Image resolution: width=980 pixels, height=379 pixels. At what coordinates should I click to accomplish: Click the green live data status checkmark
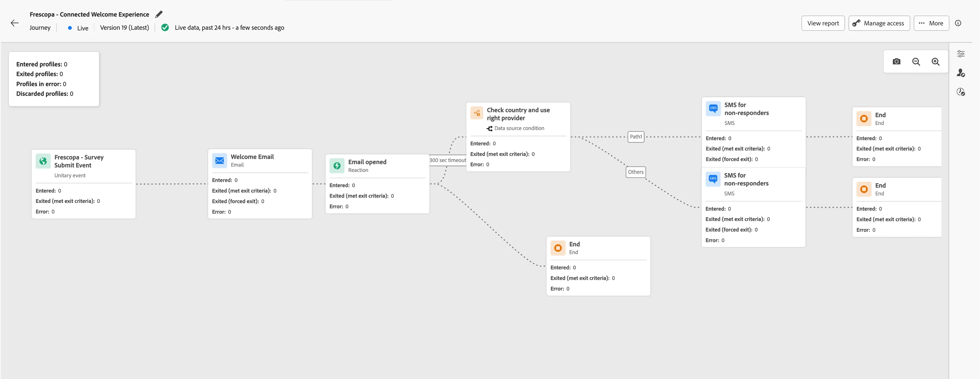pos(165,27)
